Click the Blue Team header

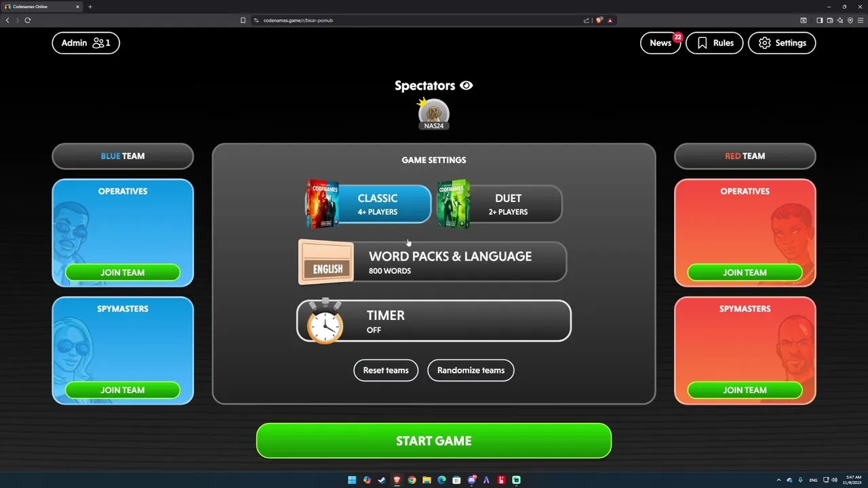coord(123,156)
